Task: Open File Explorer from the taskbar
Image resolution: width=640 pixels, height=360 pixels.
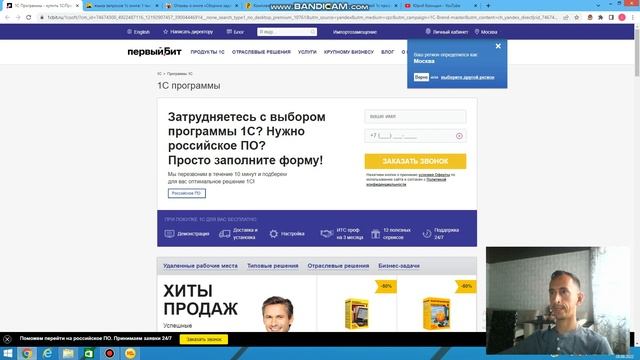Action: pos(68,353)
